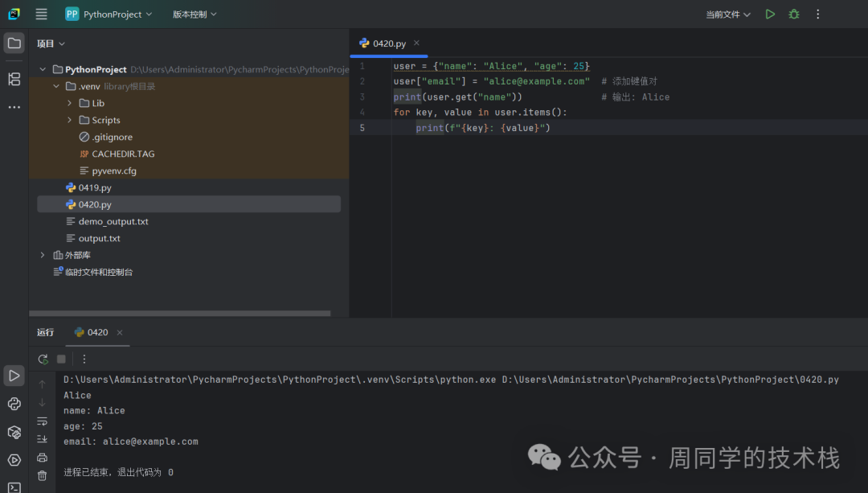
Task: Click the green Run button in toolbar
Action: pyautogui.click(x=770, y=14)
